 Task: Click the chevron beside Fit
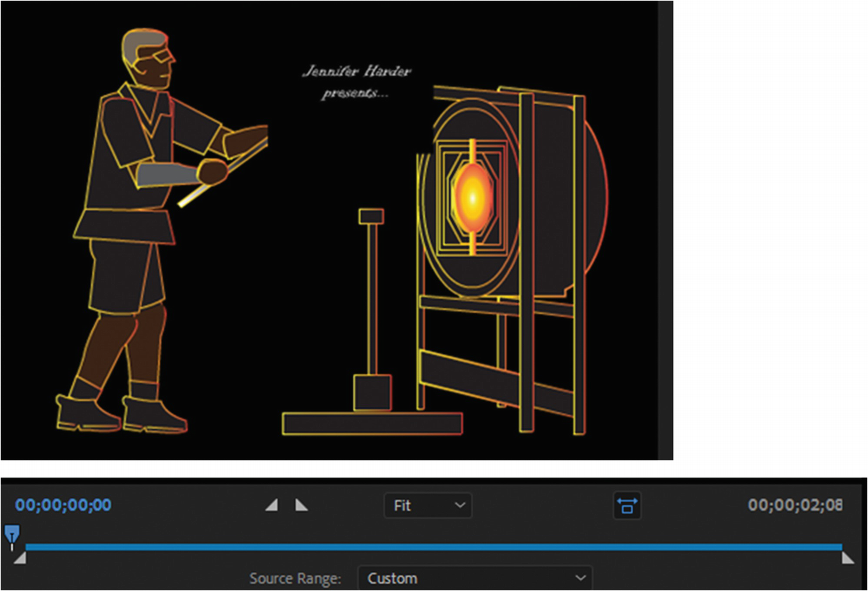click(459, 506)
